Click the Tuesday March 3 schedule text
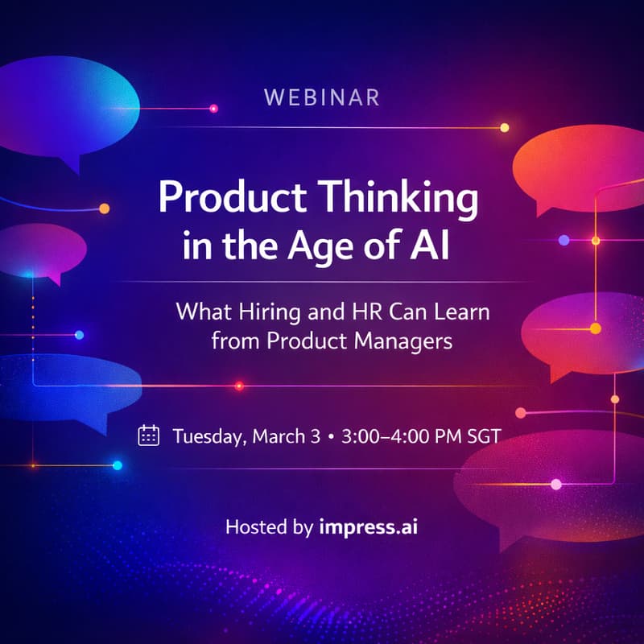The image size is (644, 644). click(338, 433)
